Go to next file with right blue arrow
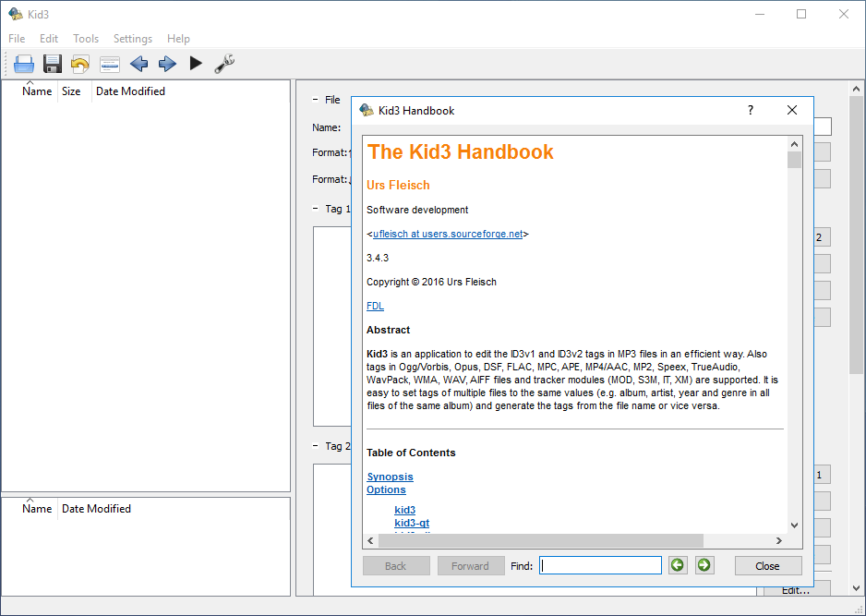 167,64
